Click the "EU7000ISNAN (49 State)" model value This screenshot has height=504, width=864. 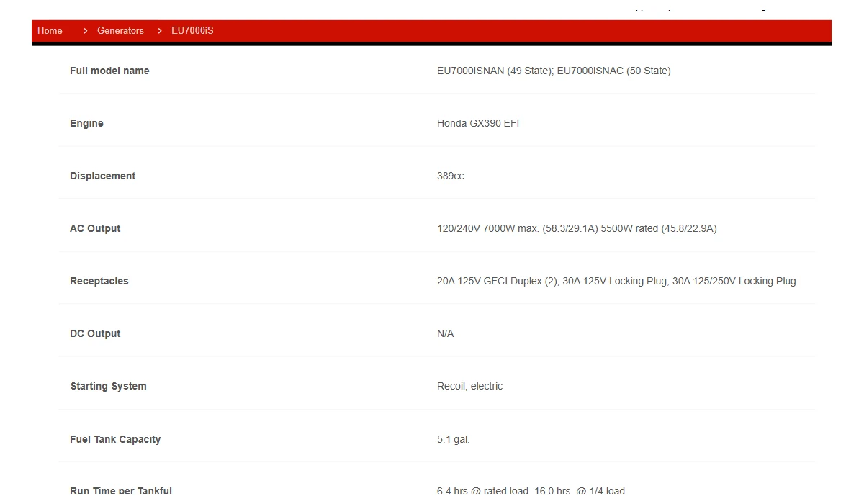pos(494,71)
